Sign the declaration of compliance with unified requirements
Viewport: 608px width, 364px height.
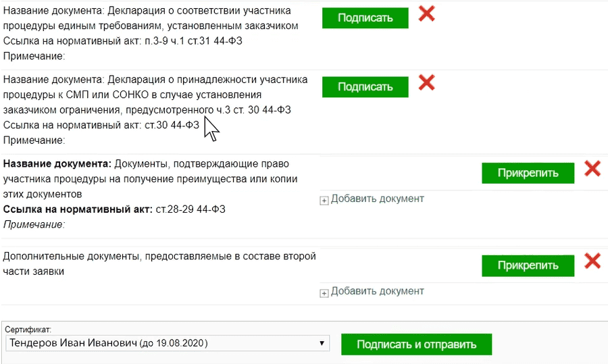pyautogui.click(x=365, y=18)
